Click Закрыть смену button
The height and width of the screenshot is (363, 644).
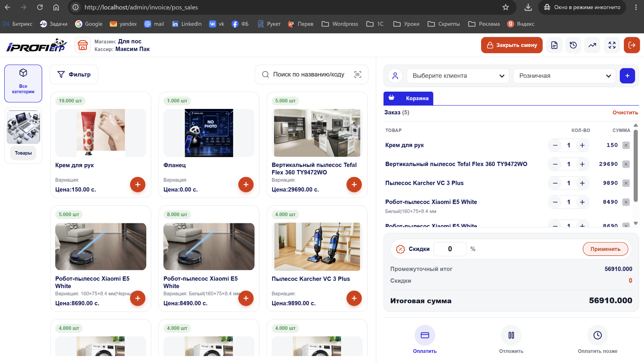pos(512,45)
